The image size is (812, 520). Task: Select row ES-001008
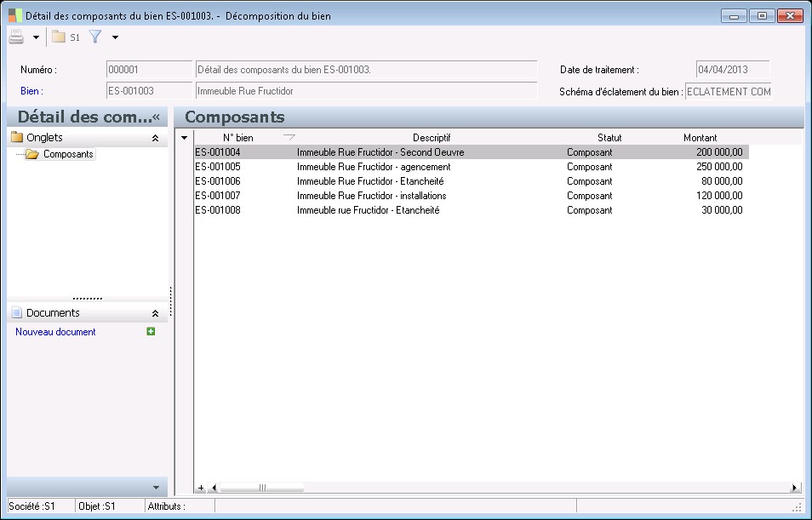coord(472,210)
